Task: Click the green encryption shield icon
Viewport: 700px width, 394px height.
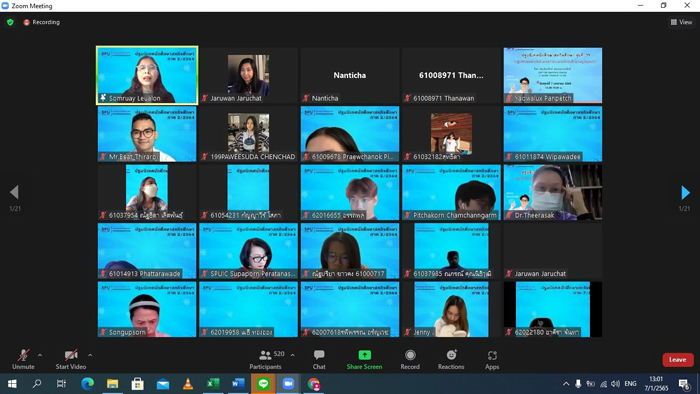Action: click(x=10, y=22)
